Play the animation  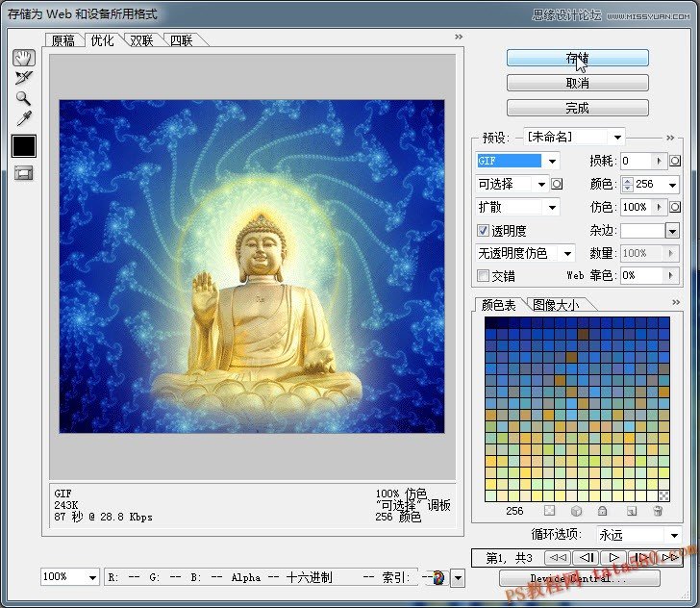[x=613, y=558]
